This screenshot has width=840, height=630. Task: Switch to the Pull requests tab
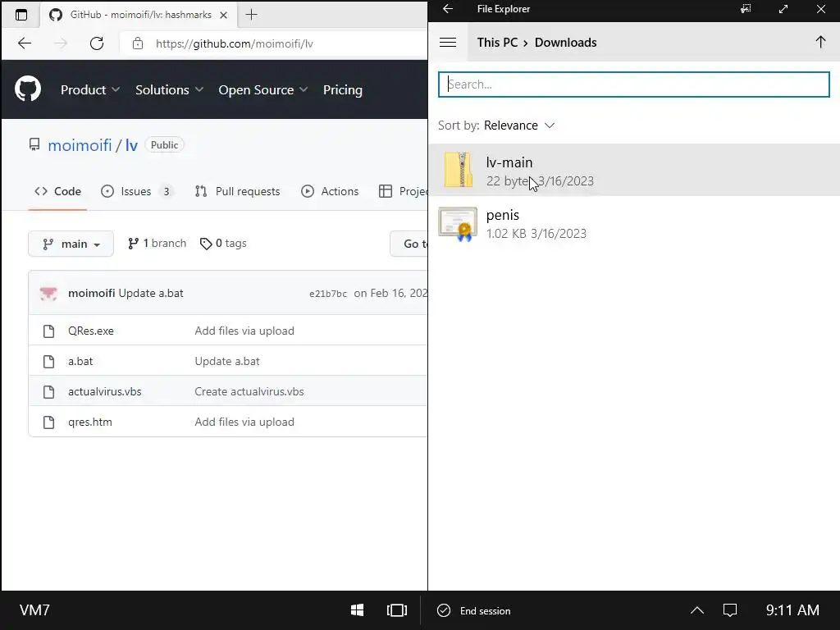click(237, 191)
